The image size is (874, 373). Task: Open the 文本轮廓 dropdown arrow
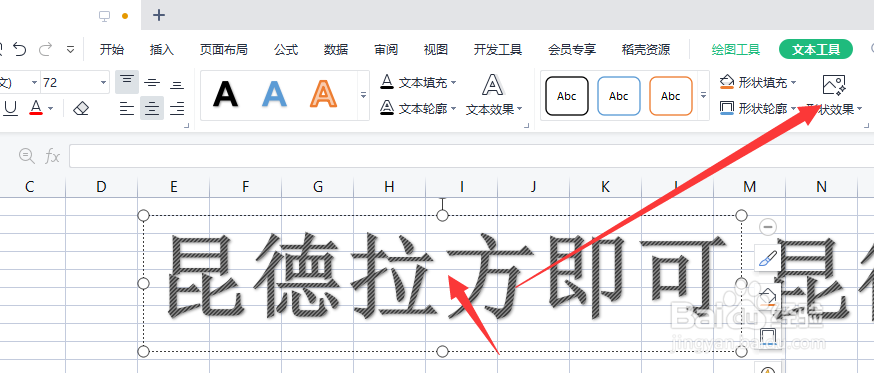click(x=453, y=109)
